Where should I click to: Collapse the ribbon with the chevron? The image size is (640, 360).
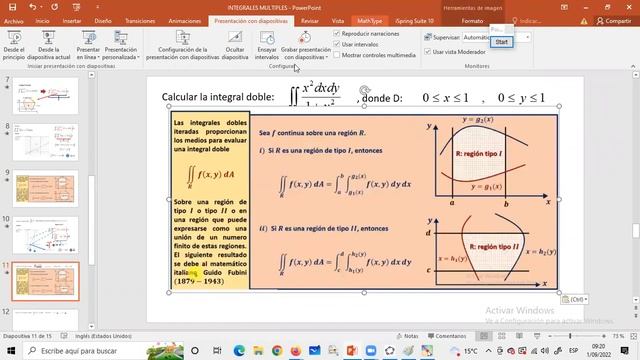pyautogui.click(x=633, y=66)
